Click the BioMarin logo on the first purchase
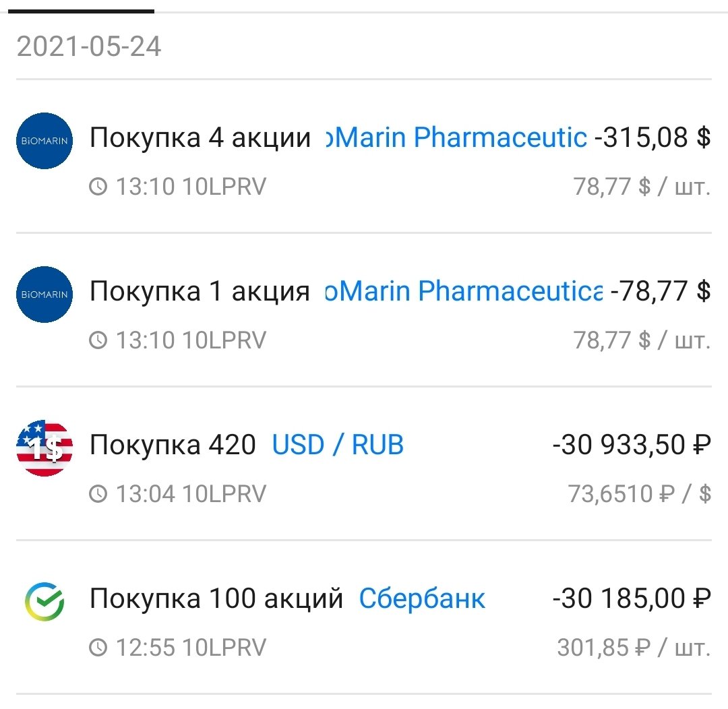This screenshot has width=728, height=709. pos(44,142)
